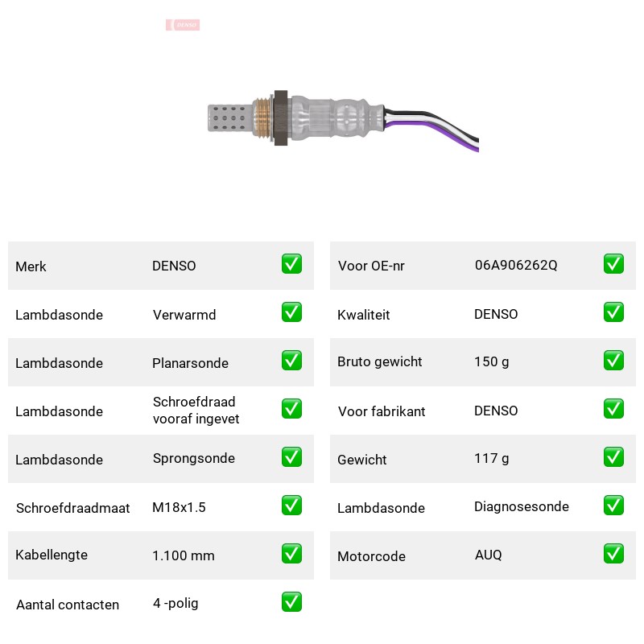Toggle the check for Kabellengte 1.100 mm
Viewport: 644px width, 644px height.
coord(291,554)
